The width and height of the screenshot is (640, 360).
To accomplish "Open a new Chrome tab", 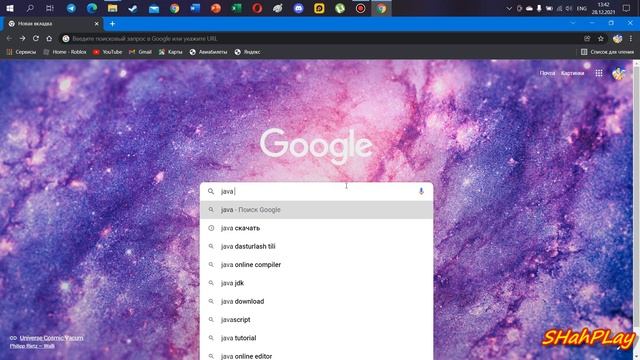I will [x=112, y=24].
